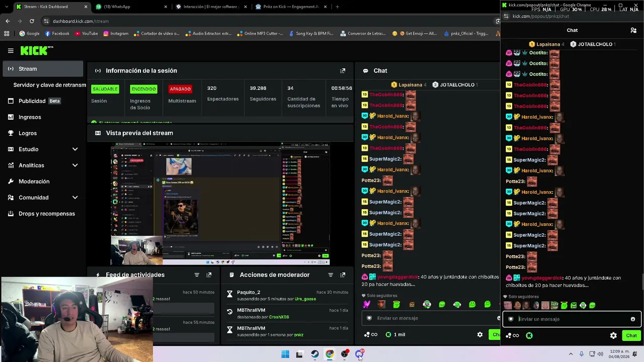Expand the Analíticas sidebar section

75,165
